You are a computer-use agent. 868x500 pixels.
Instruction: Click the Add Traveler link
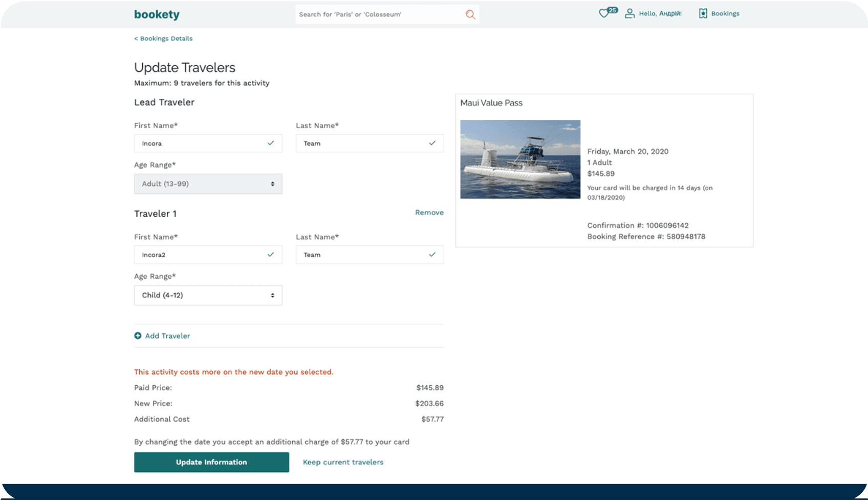[x=167, y=336]
